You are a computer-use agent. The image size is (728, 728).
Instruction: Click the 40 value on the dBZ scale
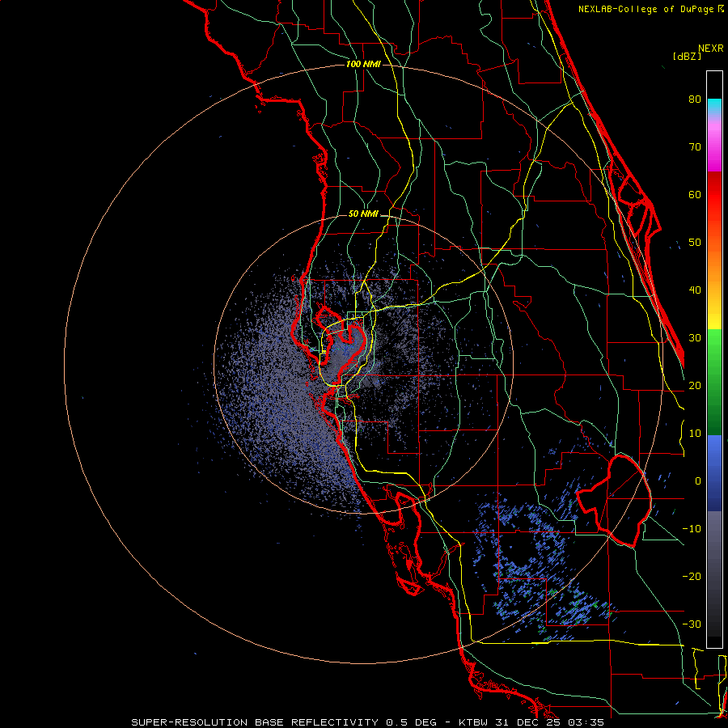click(695, 290)
